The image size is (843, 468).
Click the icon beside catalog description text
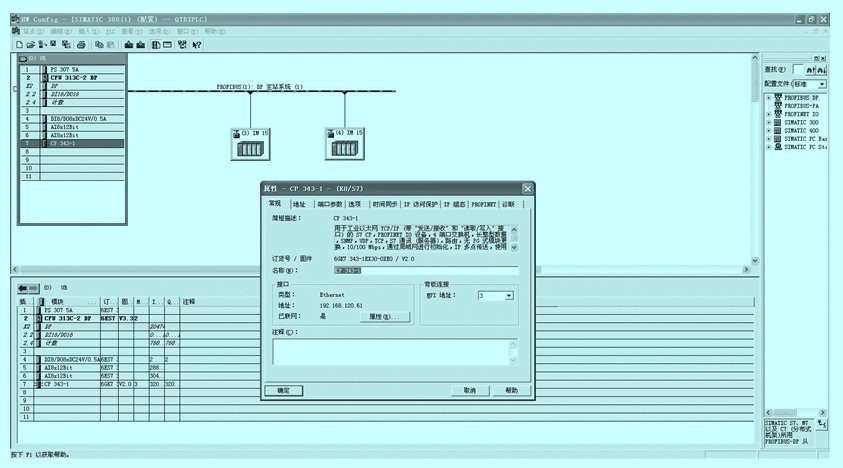click(x=821, y=424)
